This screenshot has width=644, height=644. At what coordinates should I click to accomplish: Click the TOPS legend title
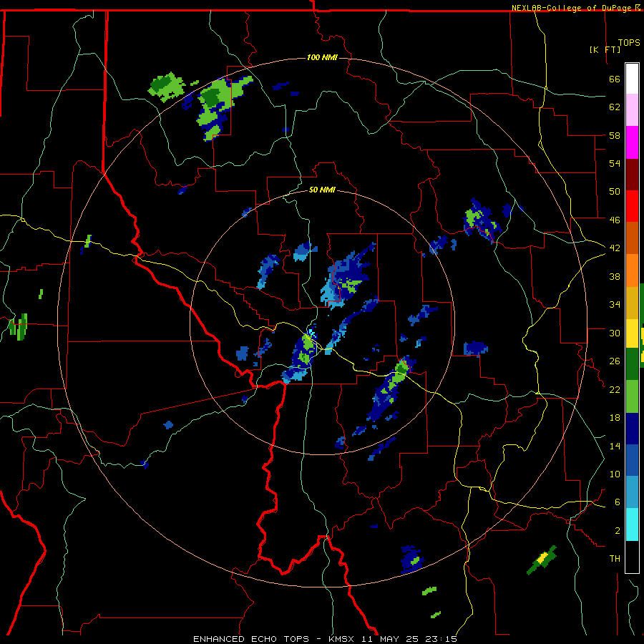pyautogui.click(x=629, y=42)
